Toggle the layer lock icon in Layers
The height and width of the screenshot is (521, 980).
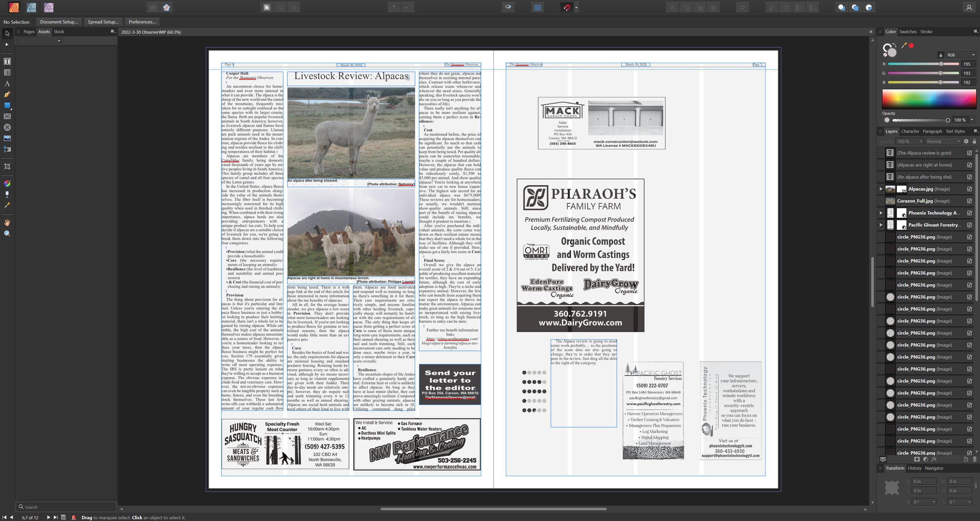(x=974, y=141)
